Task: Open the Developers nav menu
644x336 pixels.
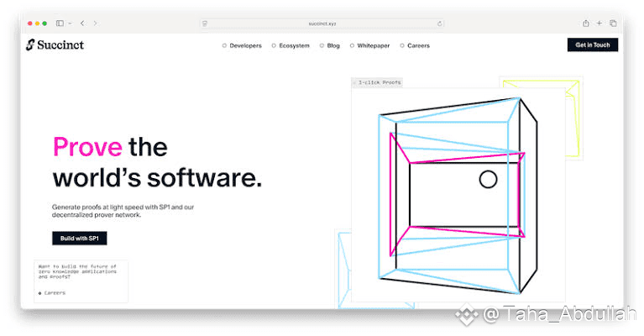Action: point(242,45)
